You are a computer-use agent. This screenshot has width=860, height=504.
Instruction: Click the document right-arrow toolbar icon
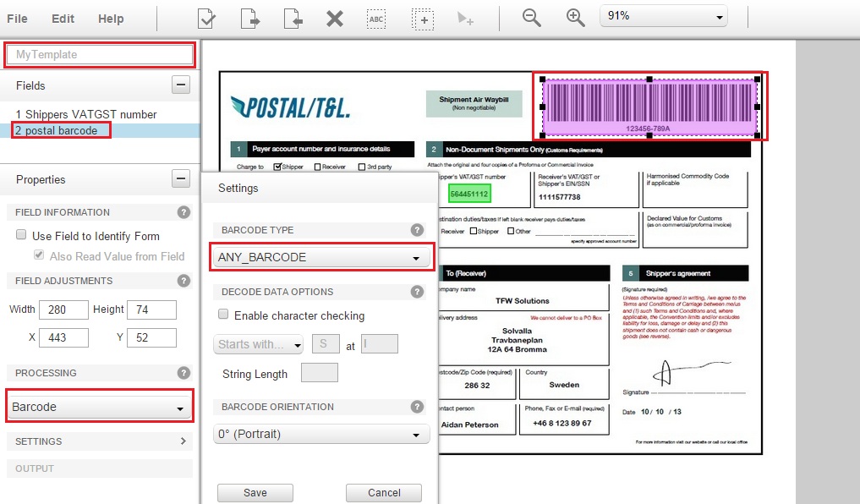249,18
